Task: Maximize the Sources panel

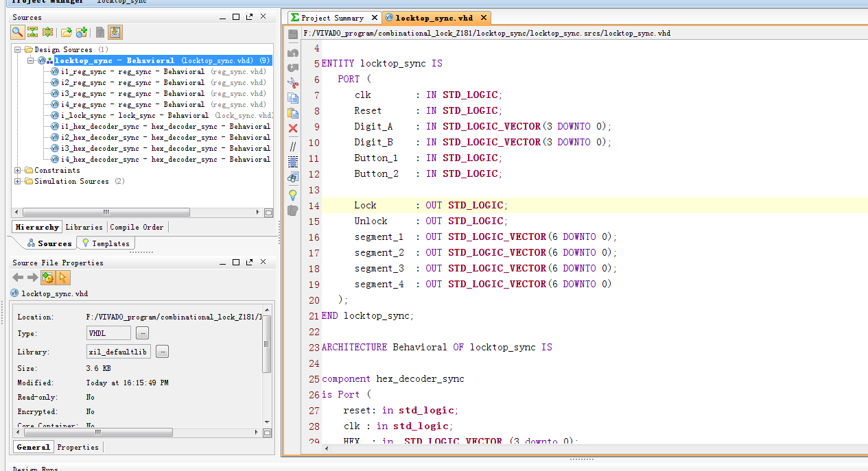Action: (x=236, y=16)
